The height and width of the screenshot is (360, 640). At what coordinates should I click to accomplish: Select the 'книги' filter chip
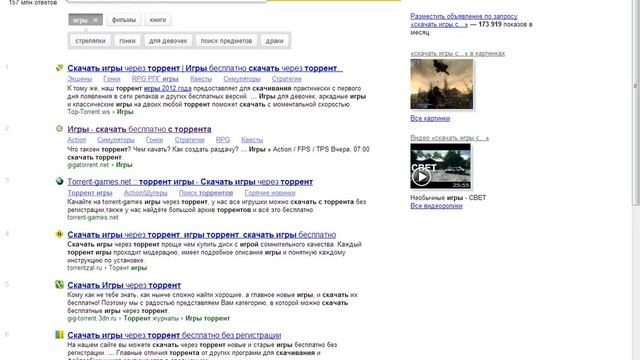click(x=158, y=20)
